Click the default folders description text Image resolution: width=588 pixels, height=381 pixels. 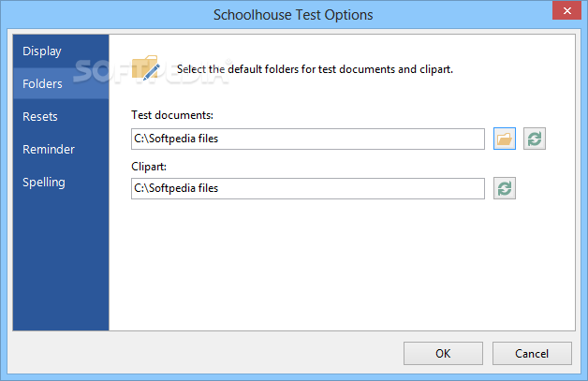click(315, 69)
